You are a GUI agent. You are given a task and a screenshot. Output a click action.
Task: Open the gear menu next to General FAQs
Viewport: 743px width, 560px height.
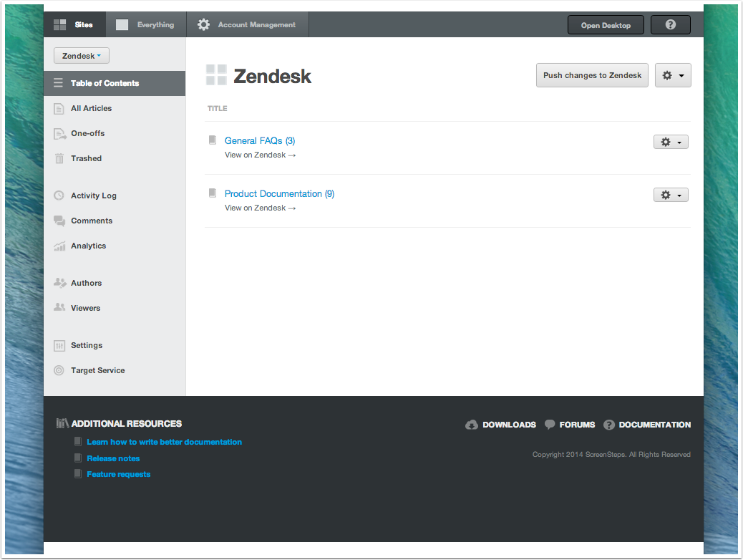point(671,141)
